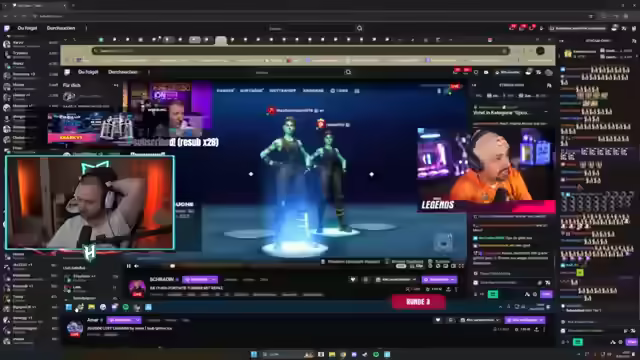Click the embedded browser's address bar
640x360 pixels.
pos(301,51)
